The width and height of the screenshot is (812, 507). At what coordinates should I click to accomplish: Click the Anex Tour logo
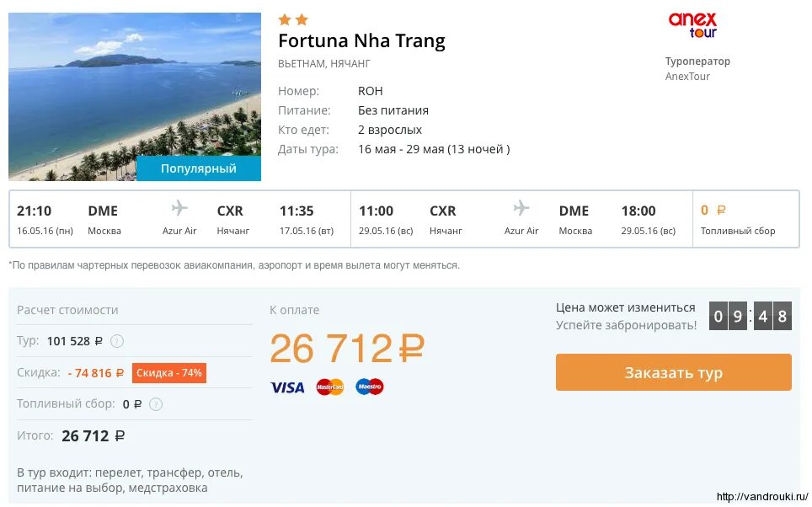click(692, 24)
